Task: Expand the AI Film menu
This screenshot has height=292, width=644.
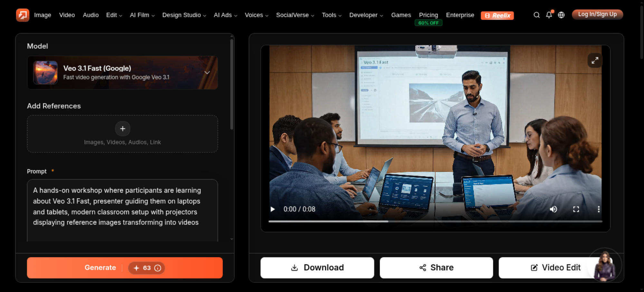Action: coord(142,15)
